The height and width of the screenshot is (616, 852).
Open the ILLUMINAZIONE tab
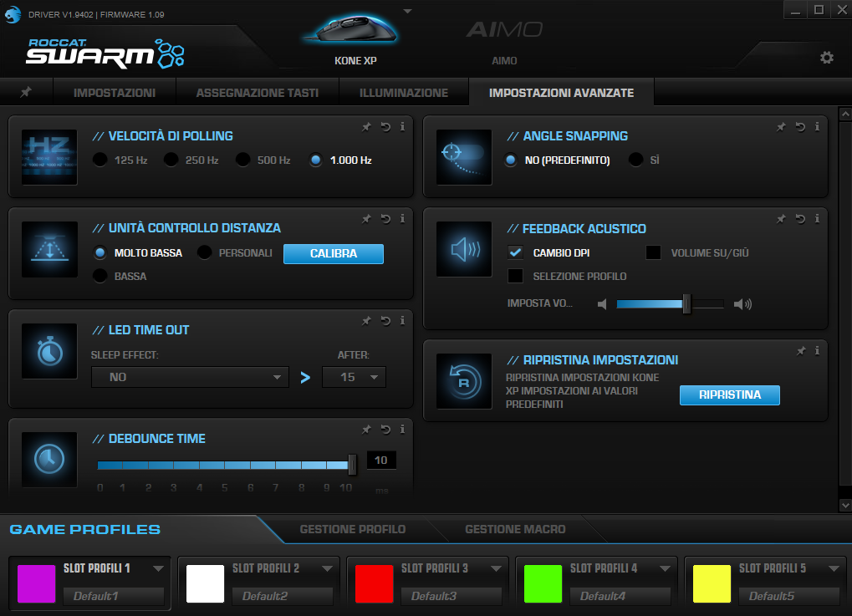click(x=404, y=92)
